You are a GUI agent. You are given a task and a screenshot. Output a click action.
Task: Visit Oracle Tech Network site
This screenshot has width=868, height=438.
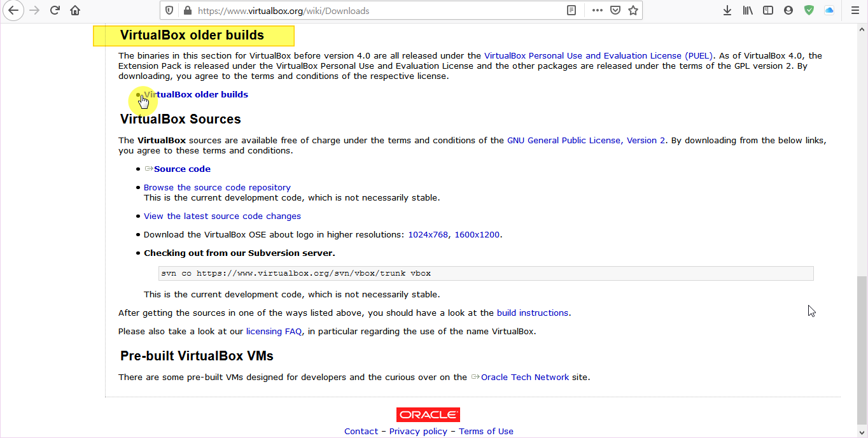525,377
